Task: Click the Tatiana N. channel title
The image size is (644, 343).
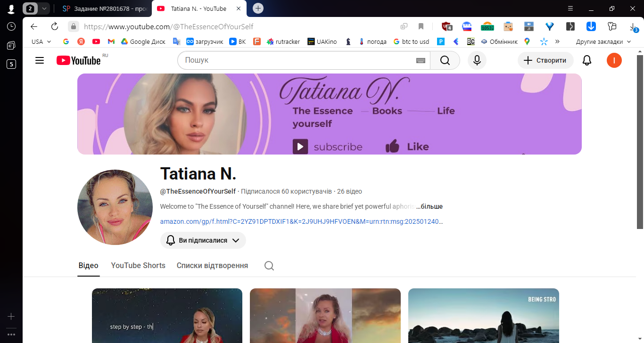Action: pyautogui.click(x=198, y=173)
